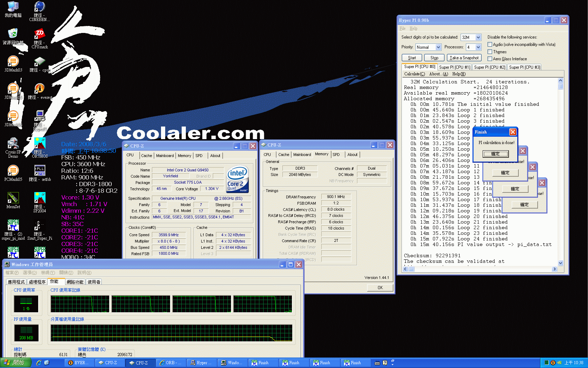Open the super_pi_mod shortcut icon

point(13,230)
